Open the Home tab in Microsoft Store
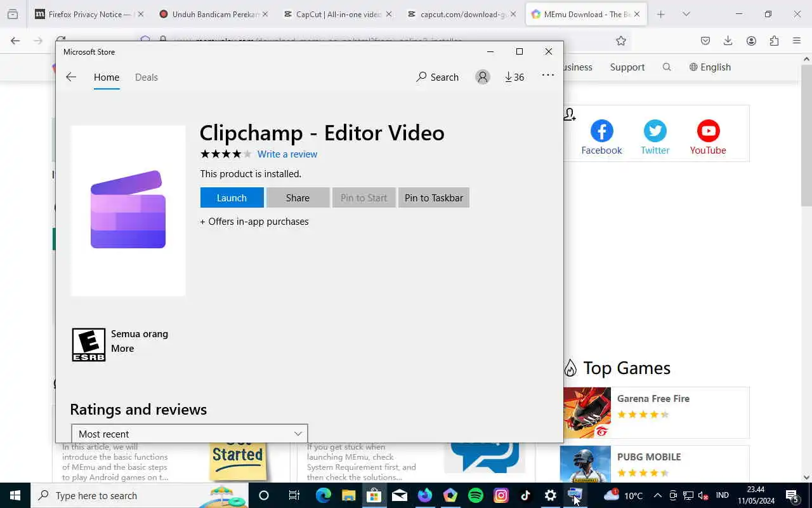The image size is (812, 508). coord(107,77)
